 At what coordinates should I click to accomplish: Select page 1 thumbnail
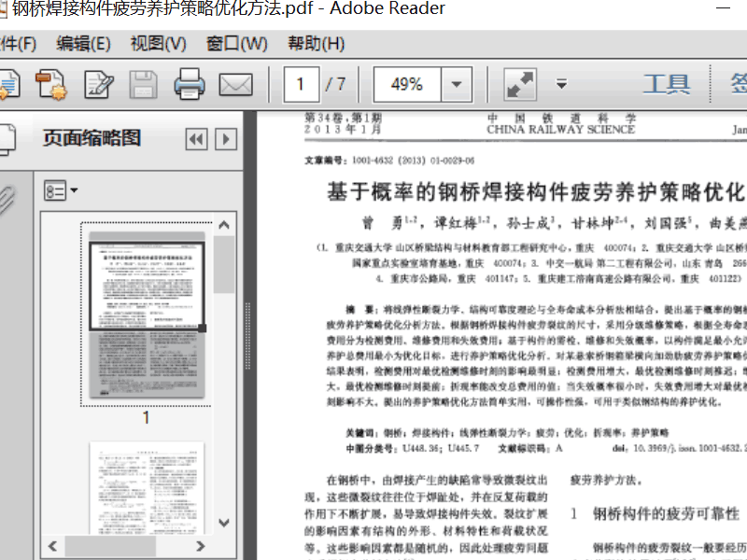point(147,315)
